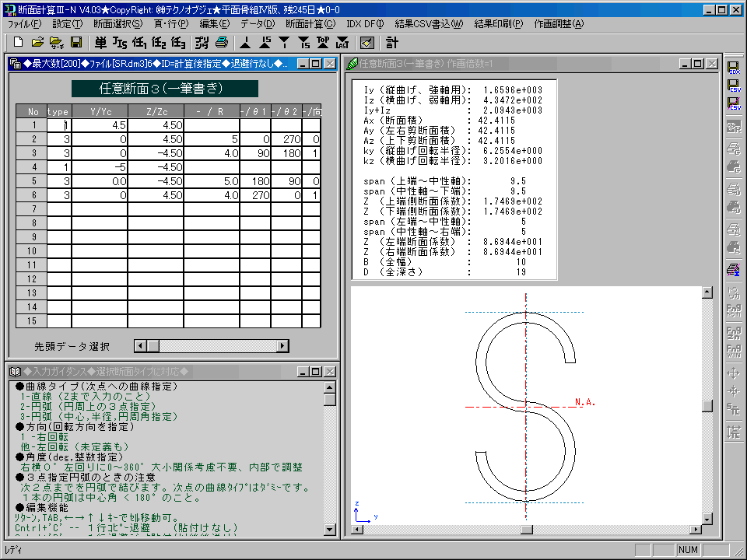This screenshot has height=560, width=747.
Task: Click right arrow of 先頭データ選択 scrollbar
Action: [x=282, y=345]
